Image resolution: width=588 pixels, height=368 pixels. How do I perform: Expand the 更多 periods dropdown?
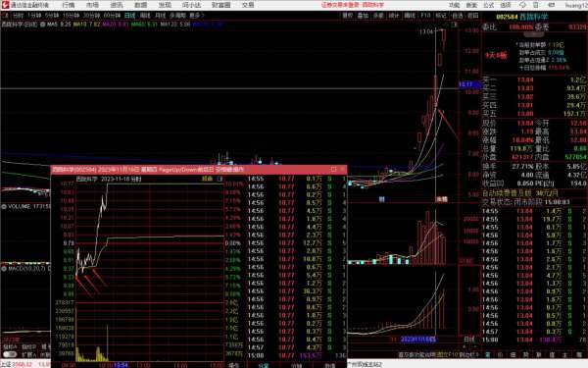pyautogui.click(x=197, y=16)
